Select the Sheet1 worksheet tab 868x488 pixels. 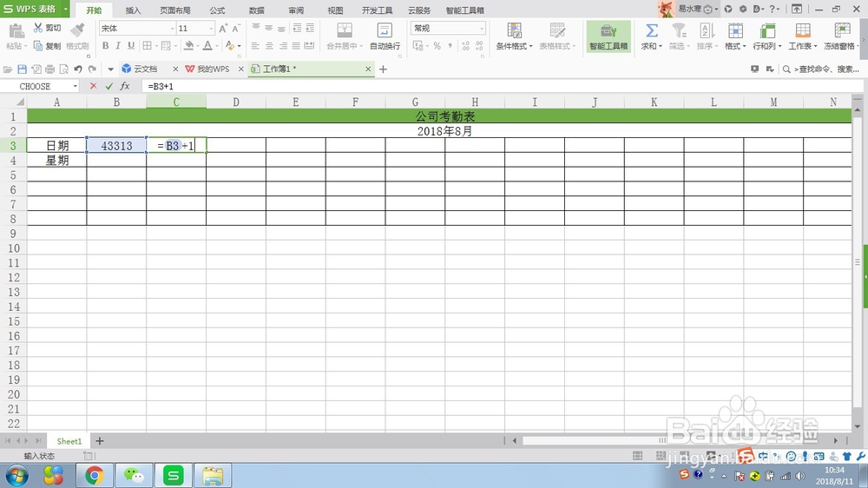click(x=69, y=441)
